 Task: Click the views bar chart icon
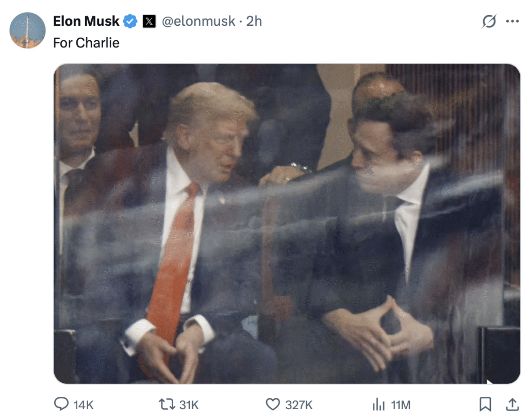(x=378, y=405)
